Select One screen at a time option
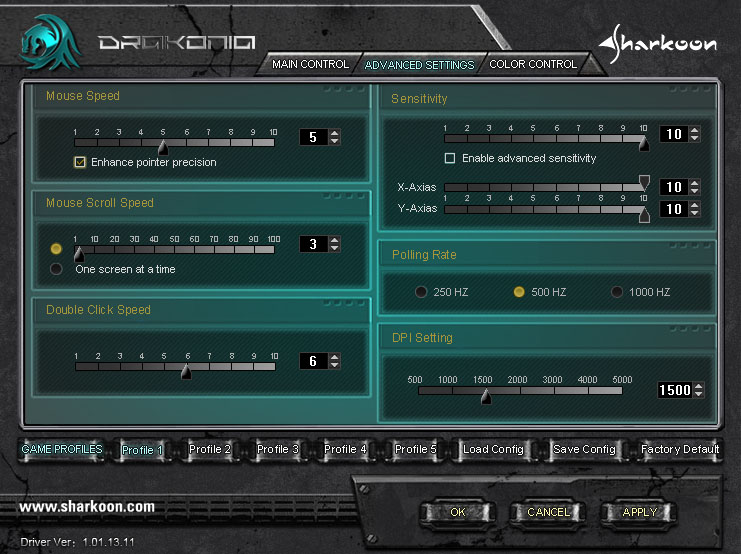Viewport: 741px width, 554px height. pyautogui.click(x=56, y=269)
